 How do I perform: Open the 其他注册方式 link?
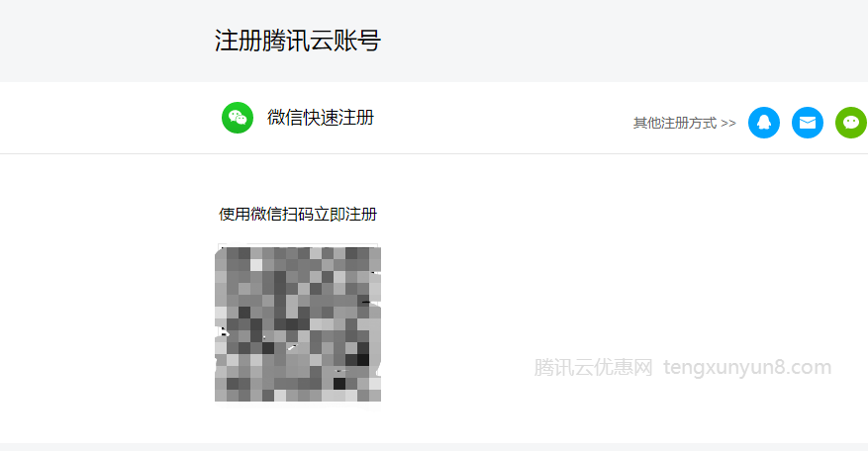tap(685, 123)
